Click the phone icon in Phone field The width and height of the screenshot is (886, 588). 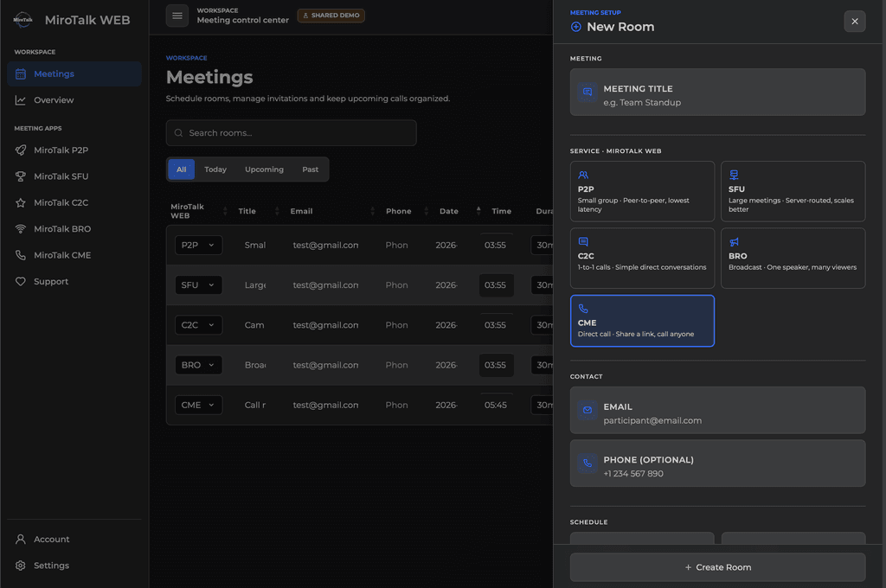coord(587,463)
